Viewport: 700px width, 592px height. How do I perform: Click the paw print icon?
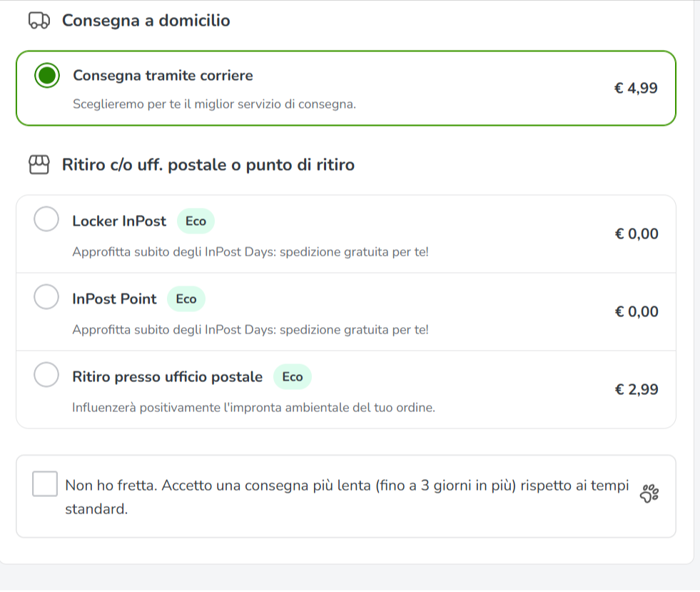coord(649,493)
